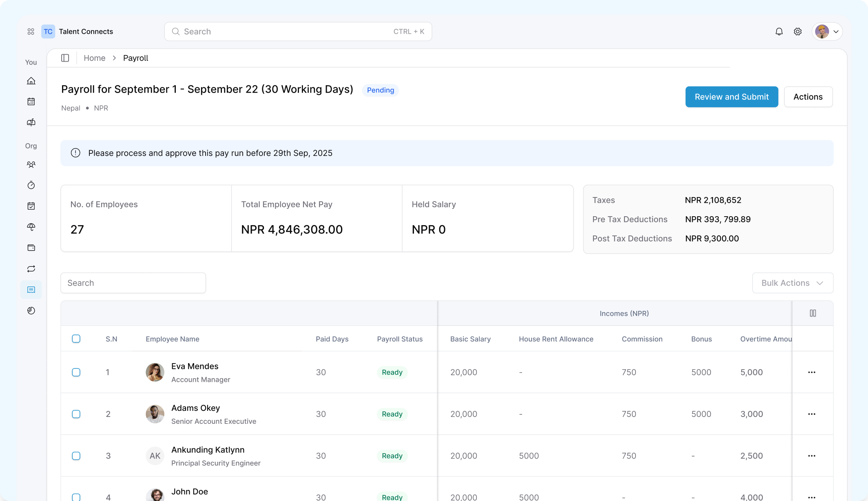Click the Taxes amount NPR 2,108,652
The width and height of the screenshot is (868, 501).
coord(713,200)
